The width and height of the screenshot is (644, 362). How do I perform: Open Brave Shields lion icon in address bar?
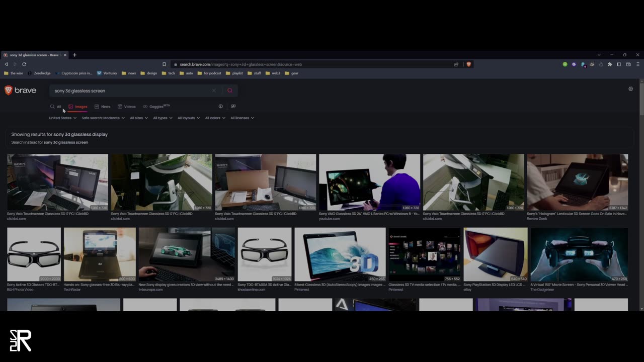point(468,64)
